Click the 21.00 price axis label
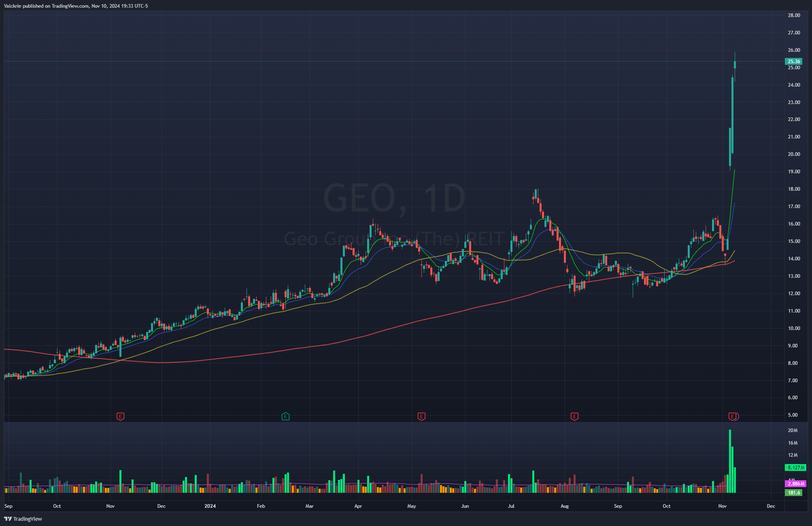Screen dimensions: 812x526 (x=794, y=137)
